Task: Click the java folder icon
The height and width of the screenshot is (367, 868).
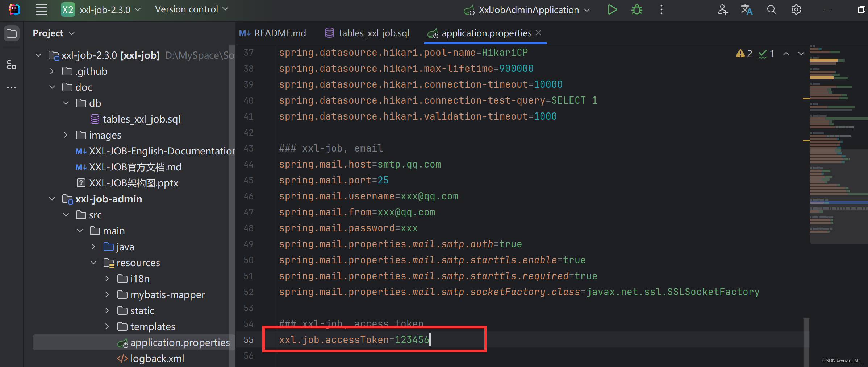Action: click(109, 247)
